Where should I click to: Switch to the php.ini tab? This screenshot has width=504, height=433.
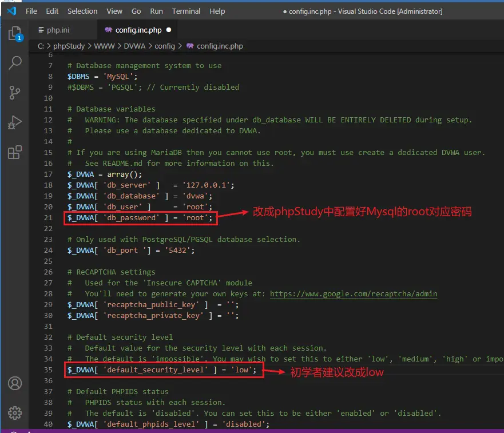pos(58,30)
